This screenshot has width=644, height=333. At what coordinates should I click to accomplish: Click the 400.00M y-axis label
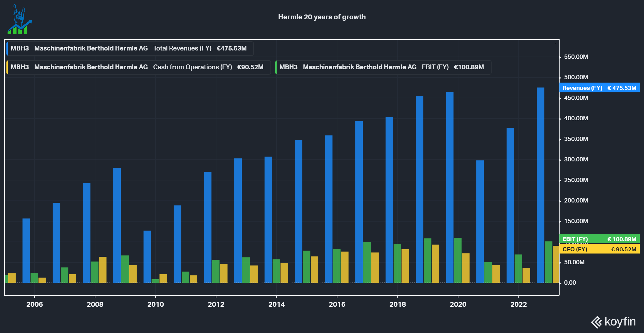pyautogui.click(x=576, y=118)
